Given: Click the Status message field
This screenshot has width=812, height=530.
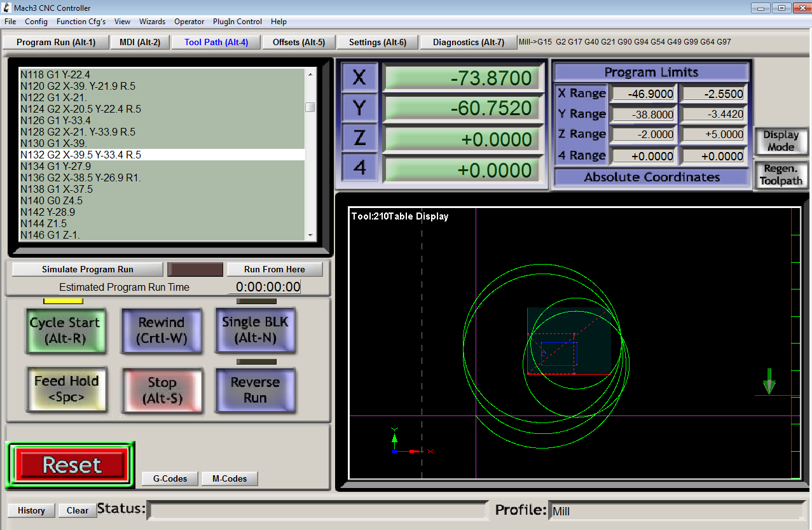Looking at the screenshot, I should pyautogui.click(x=318, y=510).
